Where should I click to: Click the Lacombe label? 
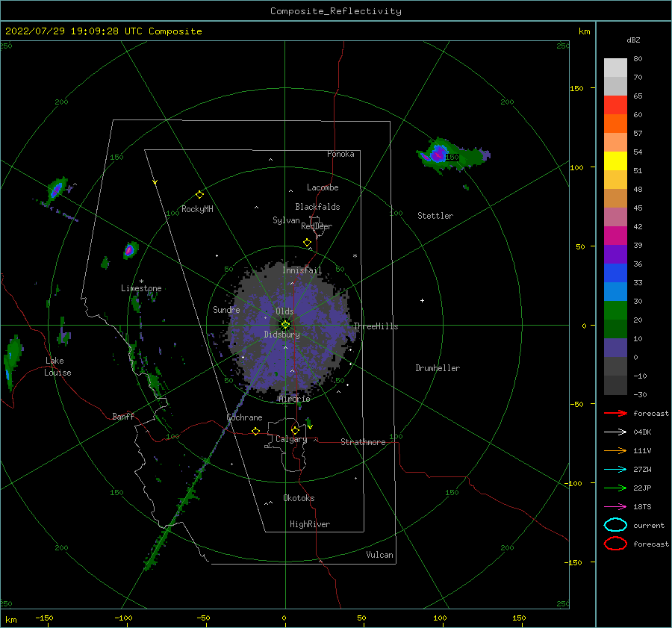click(x=323, y=187)
